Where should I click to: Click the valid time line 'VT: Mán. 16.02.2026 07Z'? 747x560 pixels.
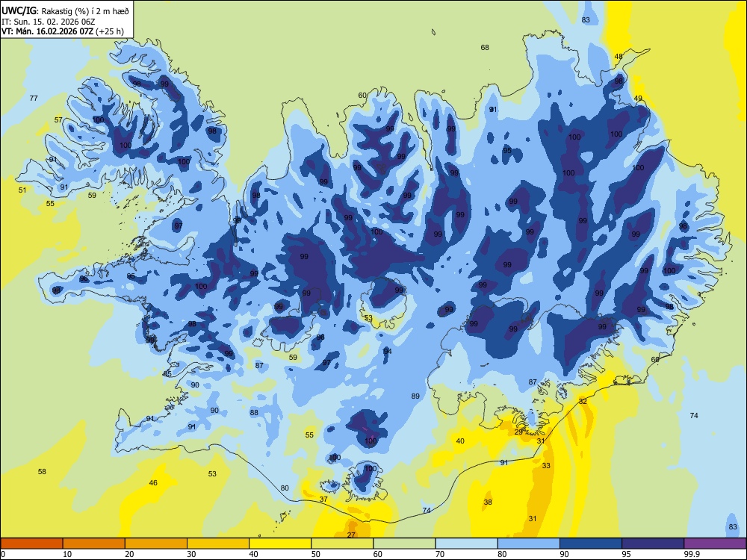click(49, 31)
